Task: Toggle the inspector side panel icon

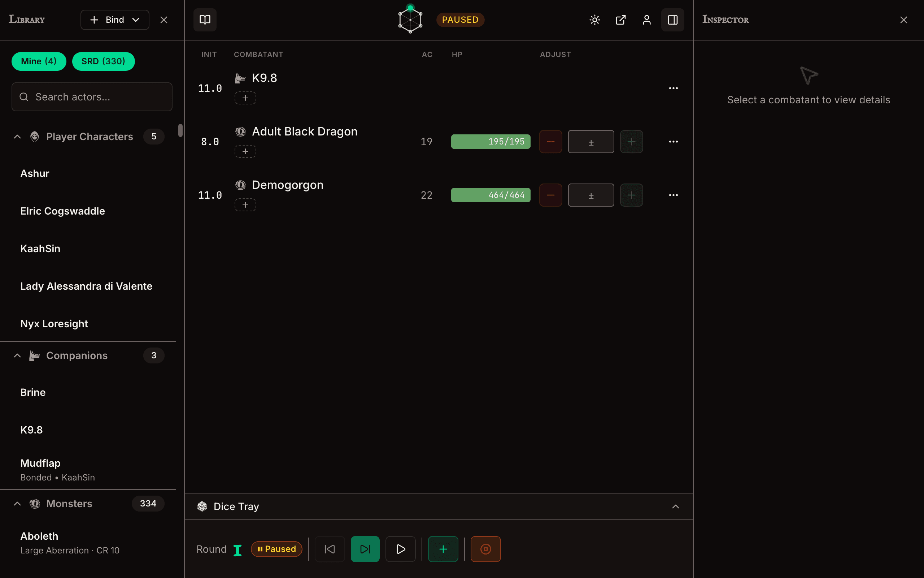Action: point(672,20)
